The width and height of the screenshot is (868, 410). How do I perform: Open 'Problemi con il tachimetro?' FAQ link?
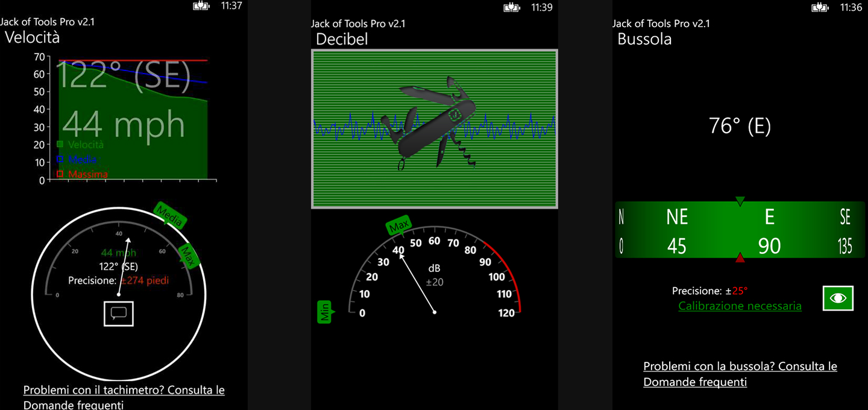124,397
